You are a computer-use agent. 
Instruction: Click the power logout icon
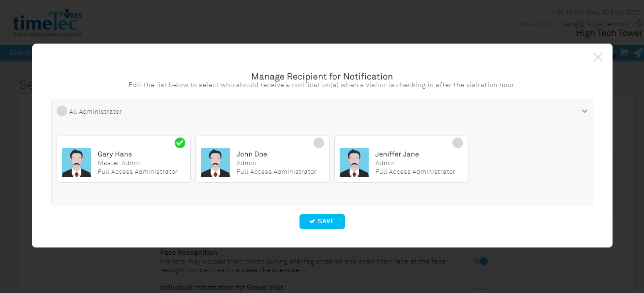(x=640, y=23)
